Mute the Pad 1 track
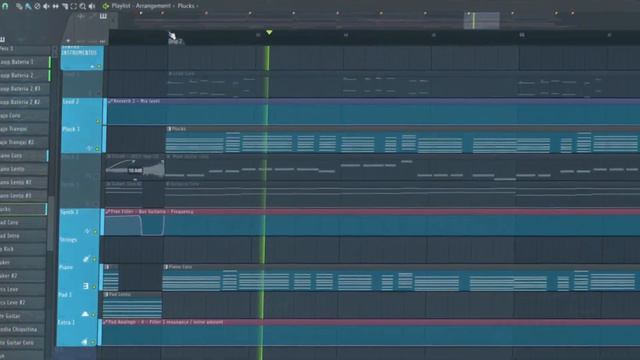 (93, 315)
